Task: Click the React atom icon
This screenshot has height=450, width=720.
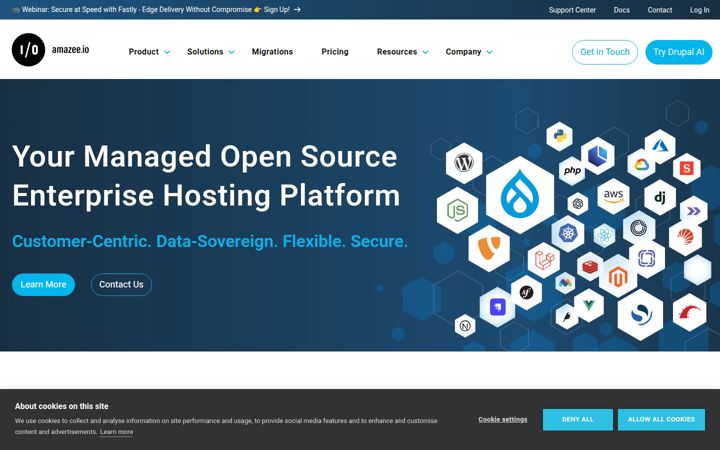Action: (x=604, y=236)
